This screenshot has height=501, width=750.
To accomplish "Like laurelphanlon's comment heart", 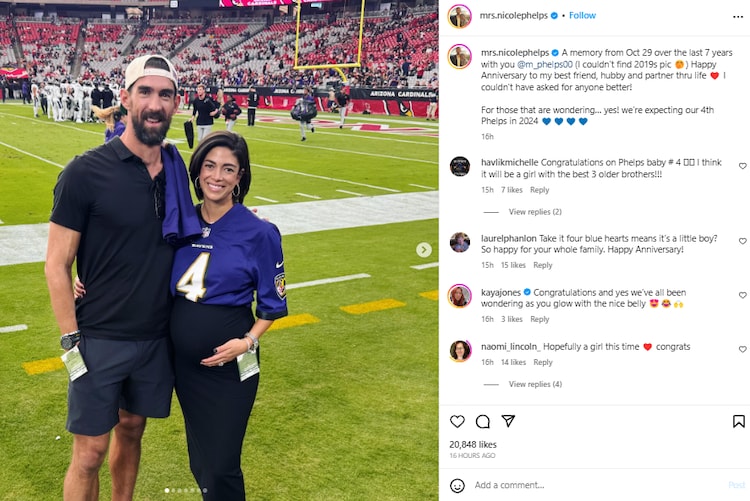I will (742, 241).
